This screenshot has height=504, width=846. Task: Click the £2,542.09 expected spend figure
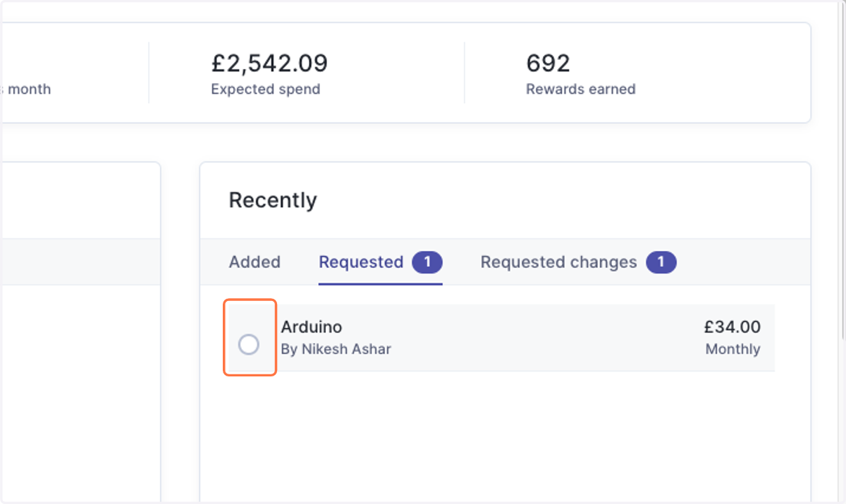click(269, 63)
